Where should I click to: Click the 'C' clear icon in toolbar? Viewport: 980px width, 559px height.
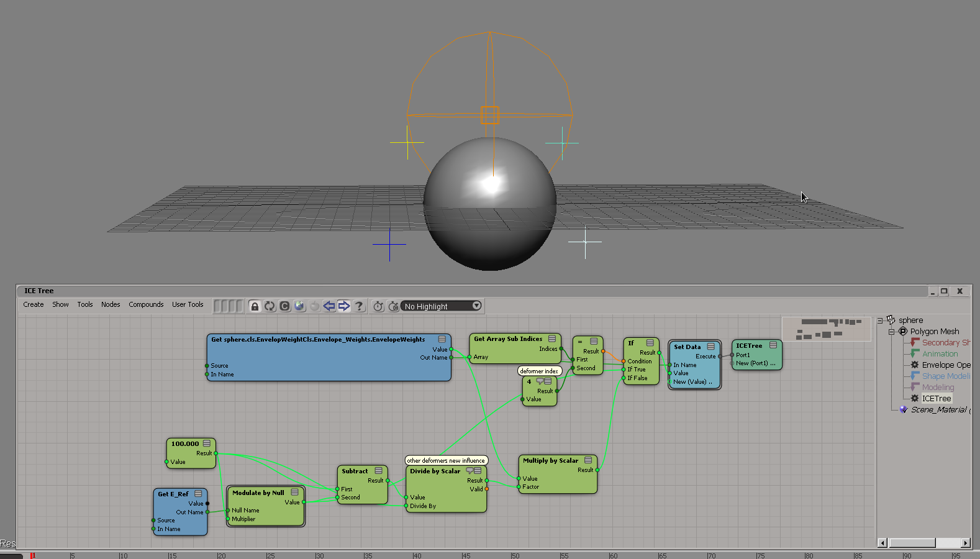(x=284, y=306)
